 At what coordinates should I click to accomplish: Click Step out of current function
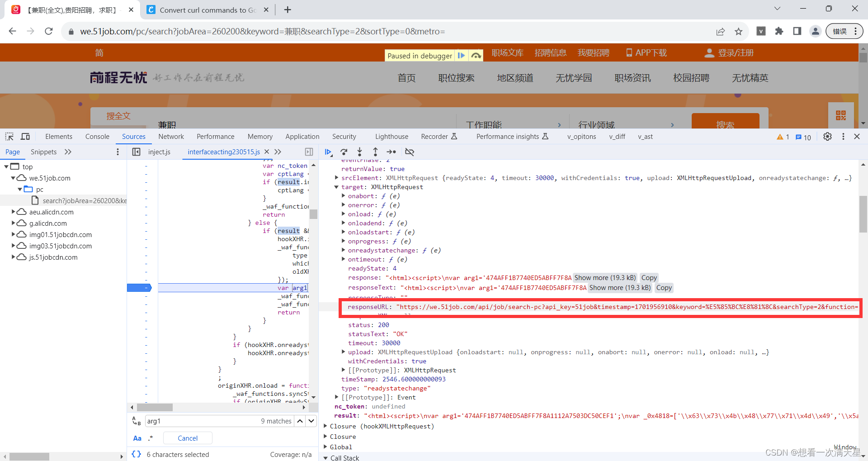tap(375, 152)
